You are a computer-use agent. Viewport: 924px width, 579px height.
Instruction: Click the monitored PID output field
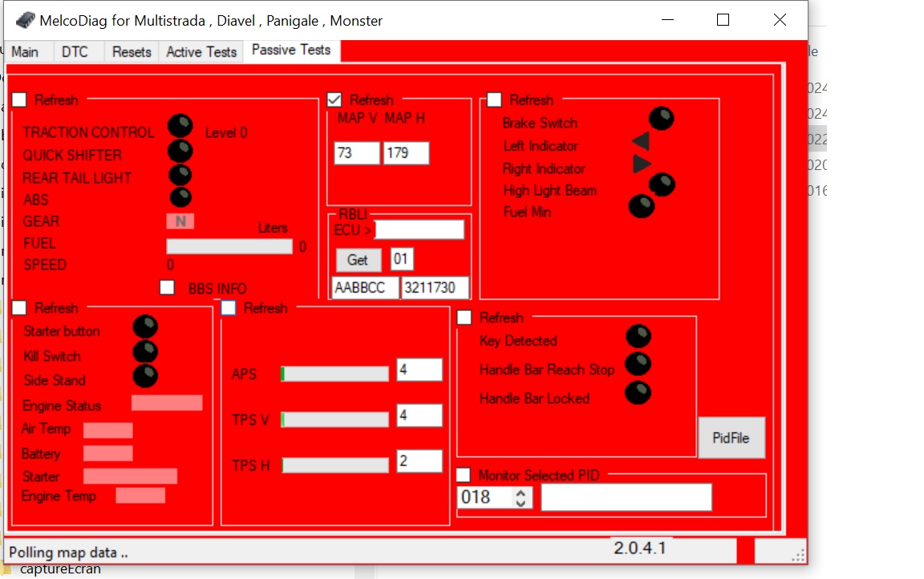pyautogui.click(x=626, y=497)
